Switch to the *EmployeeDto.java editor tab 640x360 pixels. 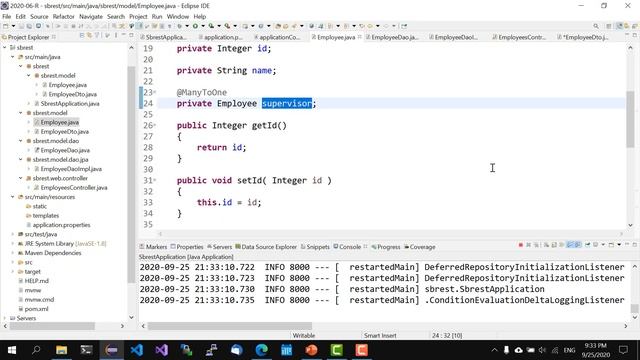[x=583, y=37]
